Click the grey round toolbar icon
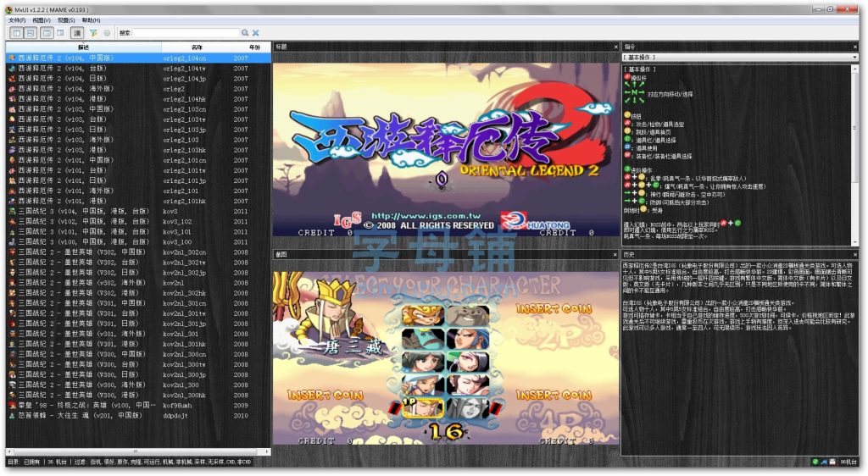Image resolution: width=868 pixels, height=476 pixels. (x=107, y=33)
